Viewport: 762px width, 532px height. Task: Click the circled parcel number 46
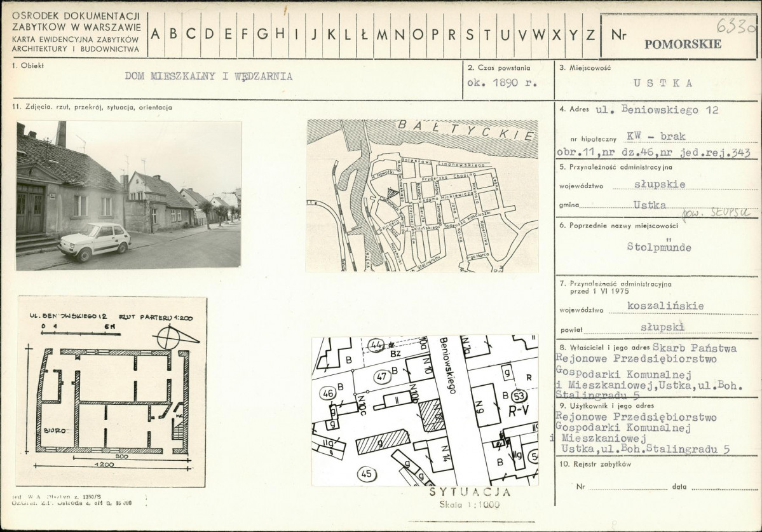pyautogui.click(x=328, y=393)
